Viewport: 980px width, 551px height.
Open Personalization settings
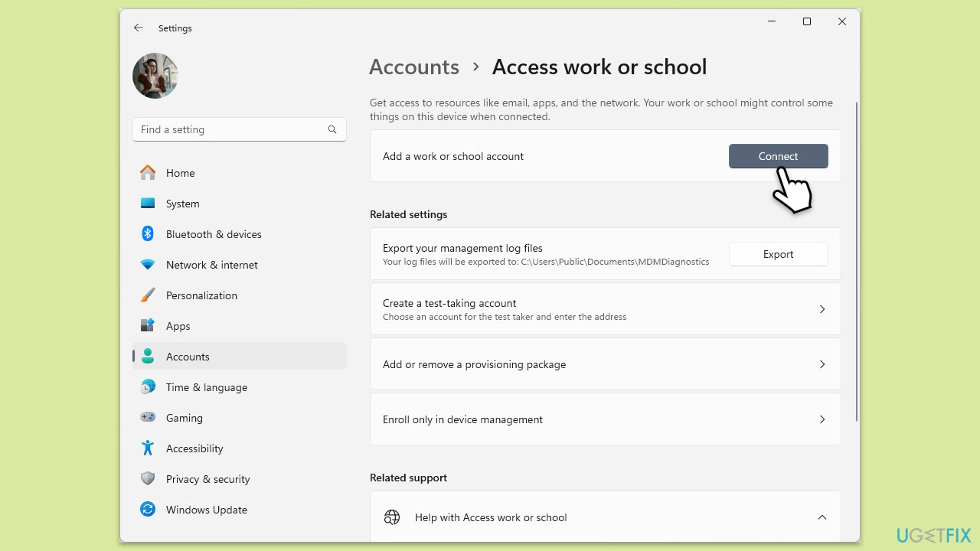(240, 295)
